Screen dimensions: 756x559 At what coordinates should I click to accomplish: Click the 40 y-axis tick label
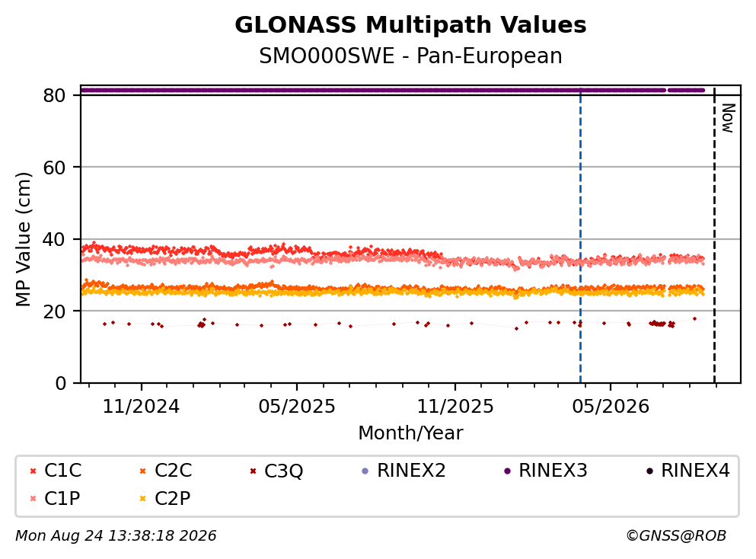click(x=55, y=239)
